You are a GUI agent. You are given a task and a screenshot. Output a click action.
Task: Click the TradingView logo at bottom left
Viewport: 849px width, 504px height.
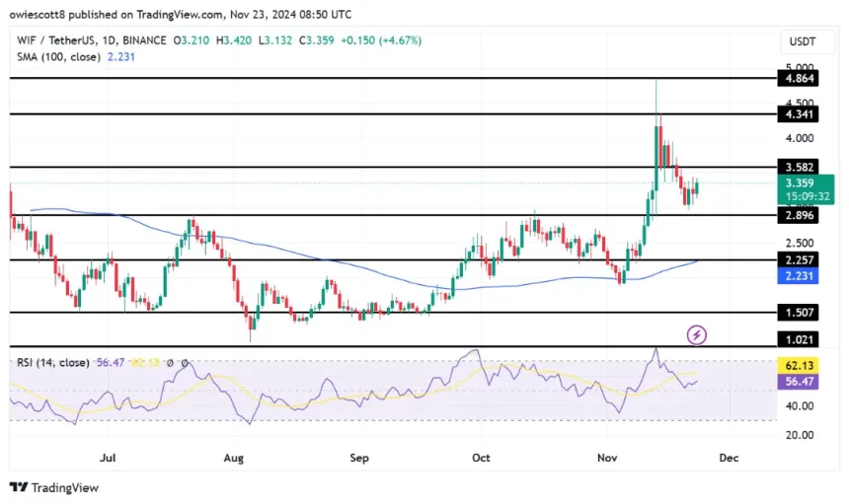pyautogui.click(x=54, y=488)
